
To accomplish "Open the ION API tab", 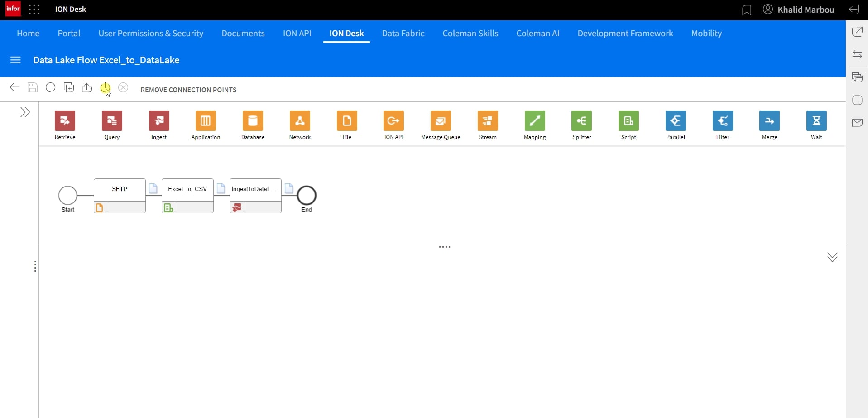I will click(297, 34).
